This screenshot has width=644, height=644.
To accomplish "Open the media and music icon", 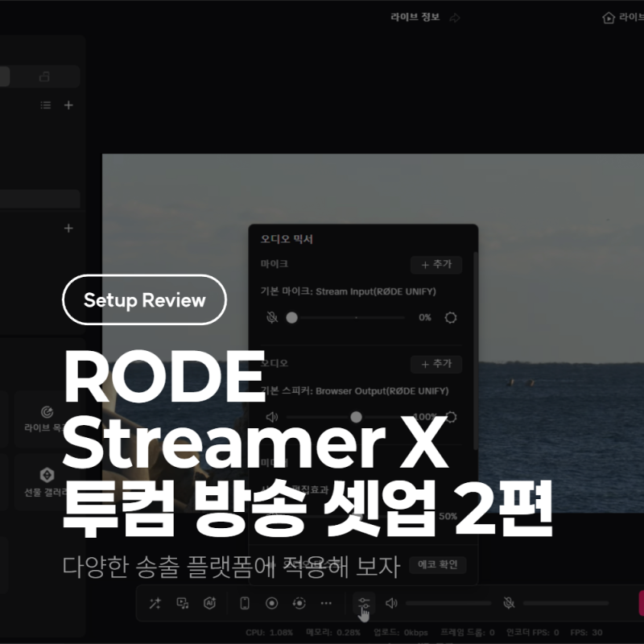I will 183,603.
